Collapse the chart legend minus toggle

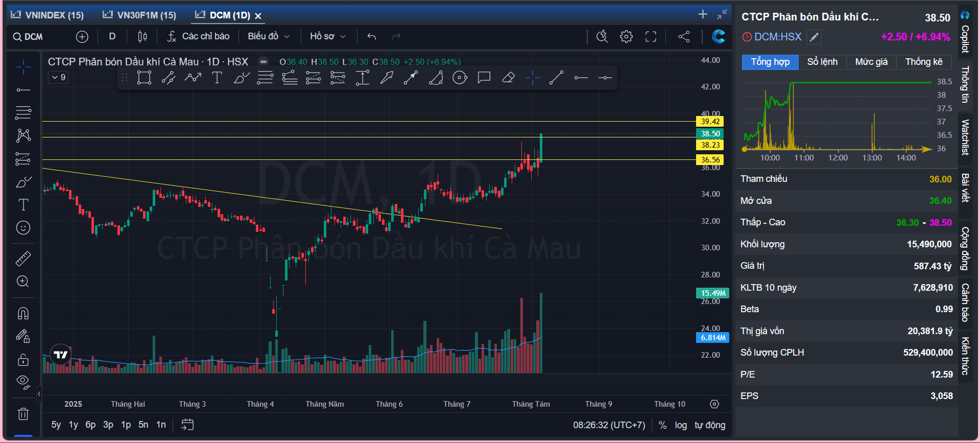pyautogui.click(x=264, y=62)
